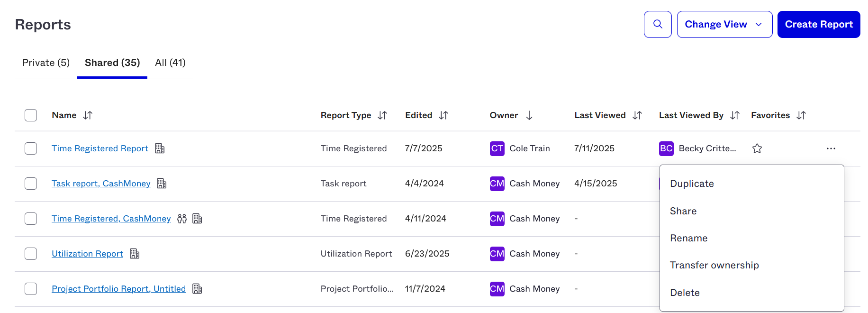Choose Duplicate from the context menu

(x=692, y=184)
